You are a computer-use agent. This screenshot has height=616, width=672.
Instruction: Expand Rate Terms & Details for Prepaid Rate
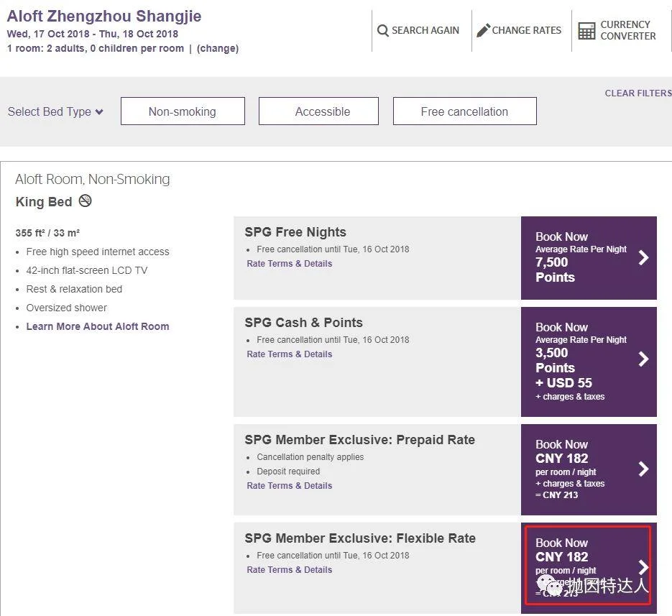click(289, 486)
